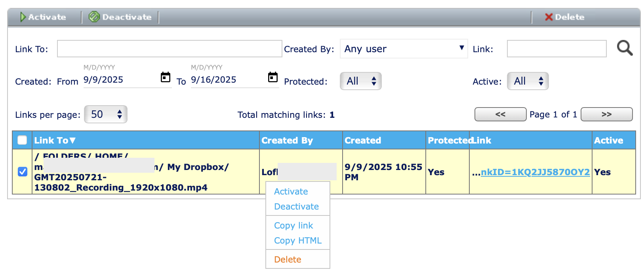Click the green Activate toolbar icon
This screenshot has width=644, height=272.
23,17
